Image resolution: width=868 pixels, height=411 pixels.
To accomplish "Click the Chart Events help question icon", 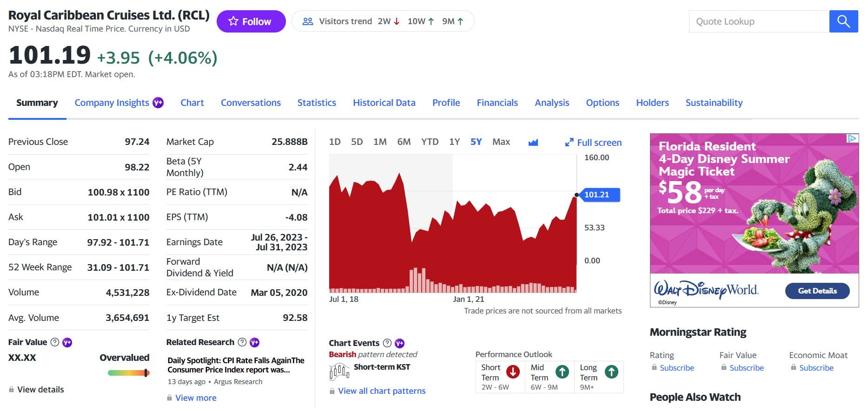I will point(387,343).
